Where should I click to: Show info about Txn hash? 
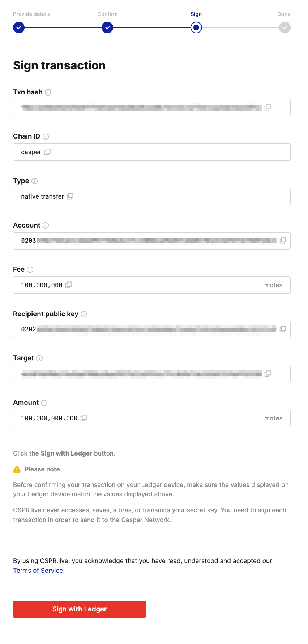[48, 92]
